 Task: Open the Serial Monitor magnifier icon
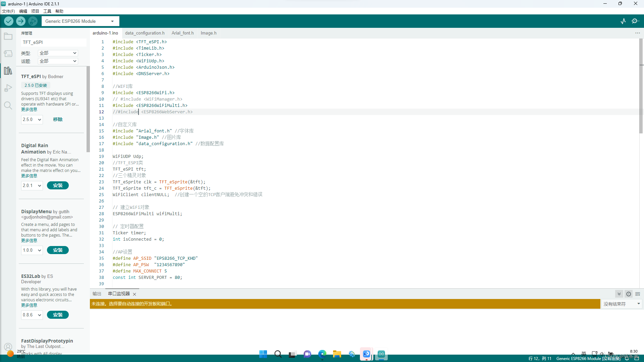(635, 21)
